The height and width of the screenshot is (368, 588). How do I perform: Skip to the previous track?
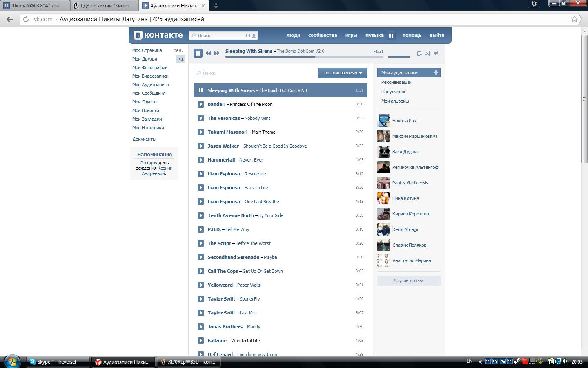point(208,53)
